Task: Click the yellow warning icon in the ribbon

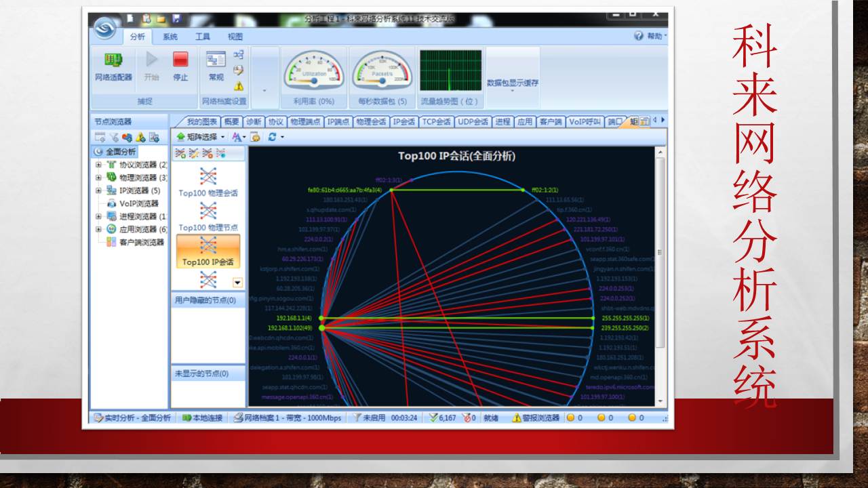Action: (239, 86)
